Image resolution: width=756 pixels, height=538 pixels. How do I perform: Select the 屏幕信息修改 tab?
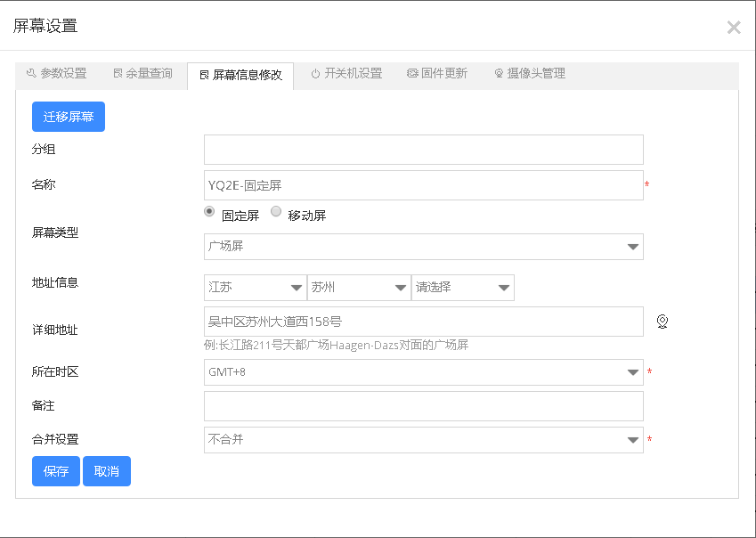coord(240,75)
